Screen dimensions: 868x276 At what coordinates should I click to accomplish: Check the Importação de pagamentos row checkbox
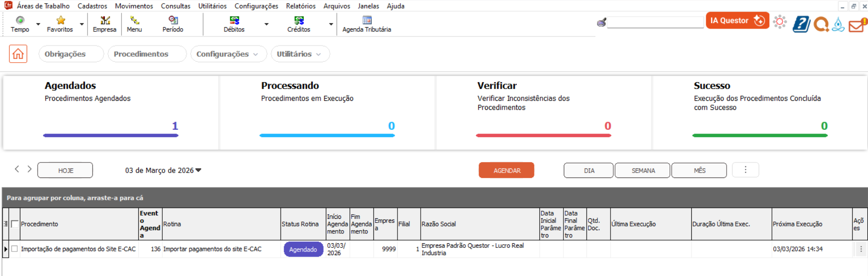tap(15, 249)
